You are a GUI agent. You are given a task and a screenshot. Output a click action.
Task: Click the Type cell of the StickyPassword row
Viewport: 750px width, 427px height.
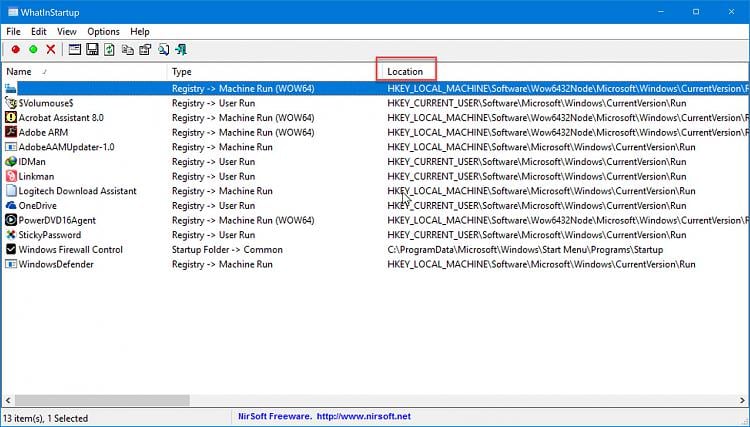coord(213,235)
